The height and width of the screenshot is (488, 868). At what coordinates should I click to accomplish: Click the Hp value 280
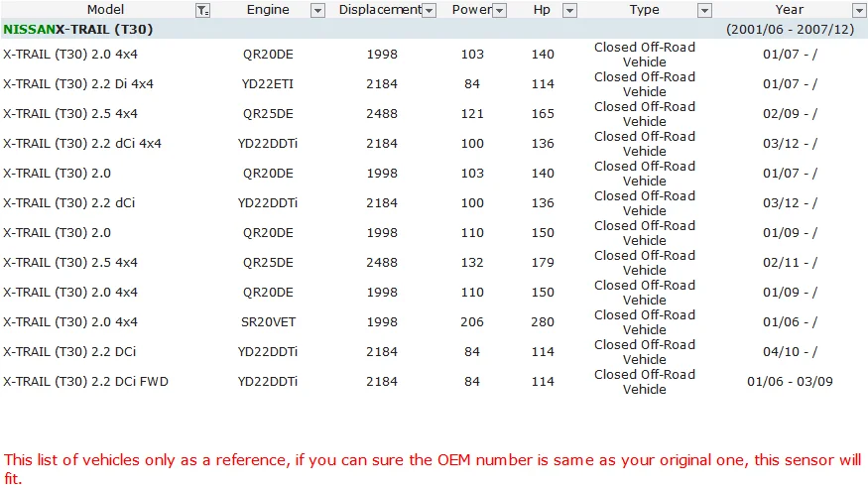(543, 322)
